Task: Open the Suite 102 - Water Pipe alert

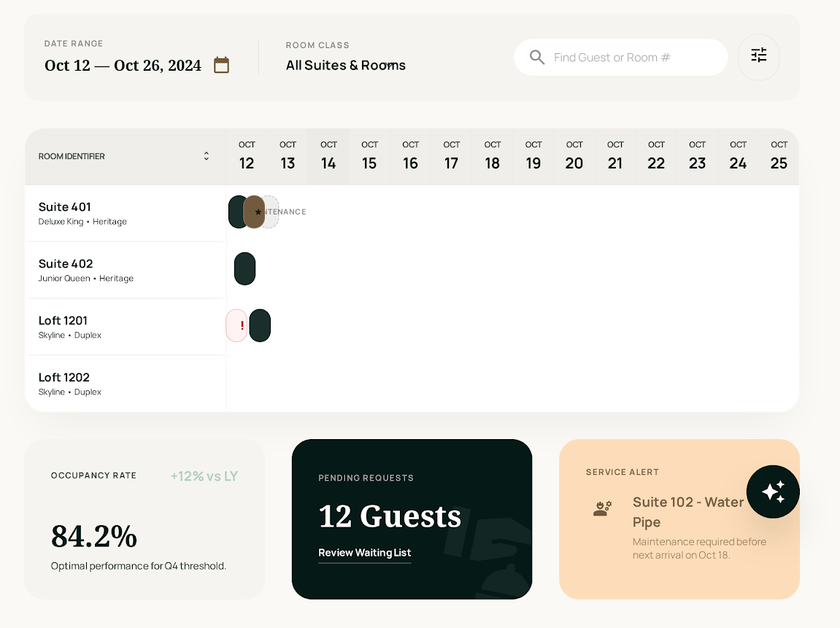Action: point(687,511)
